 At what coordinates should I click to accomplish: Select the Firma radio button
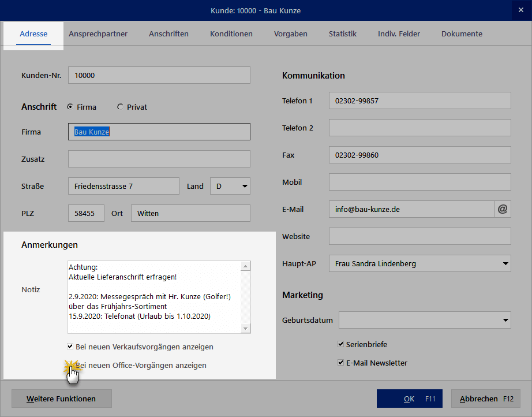[x=70, y=107]
